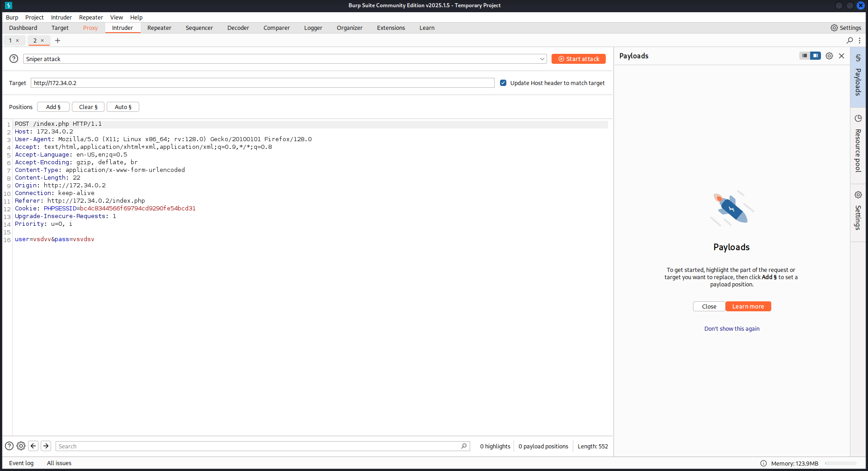The image size is (868, 471).
Task: Add a new Intruder tab
Action: tap(57, 41)
